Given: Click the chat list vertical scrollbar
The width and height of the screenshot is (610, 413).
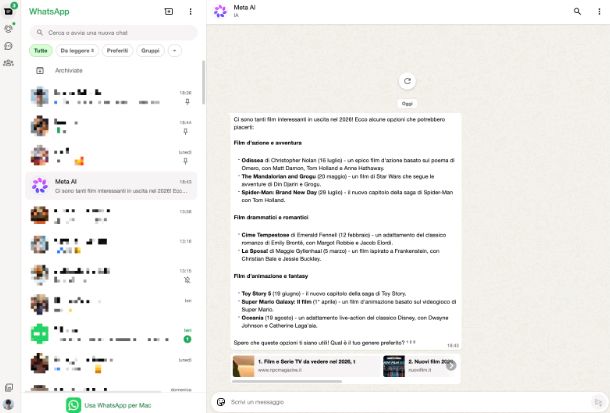Looking at the screenshot, I should tap(203, 82).
